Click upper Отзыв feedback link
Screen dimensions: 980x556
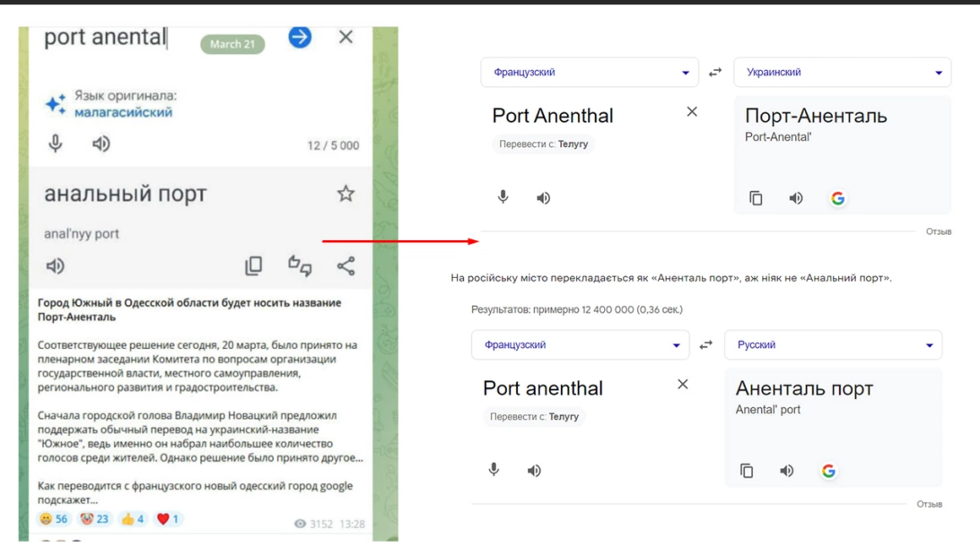coord(938,231)
